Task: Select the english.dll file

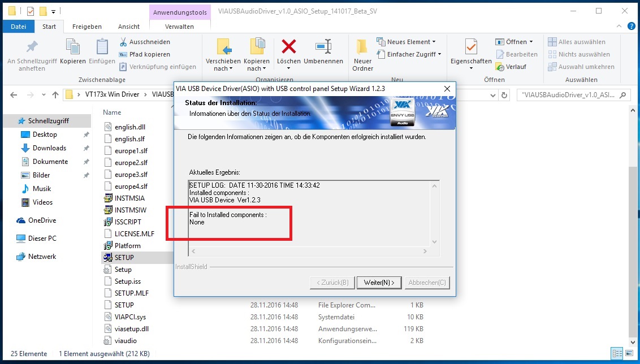Action: (130, 127)
